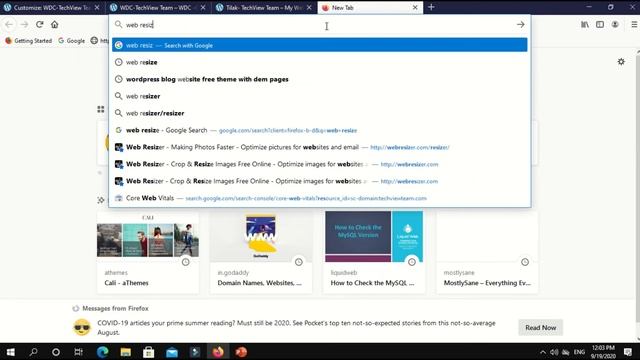Image resolution: width=640 pixels, height=360 pixels.
Task: Open Web Resizer - Making Photos Faster result
Action: [320, 147]
